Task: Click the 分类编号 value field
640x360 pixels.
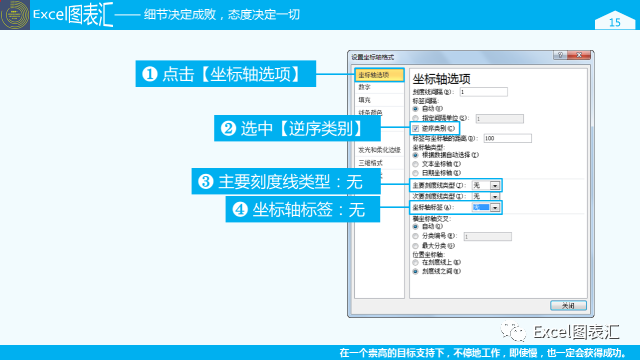Action: click(487, 236)
